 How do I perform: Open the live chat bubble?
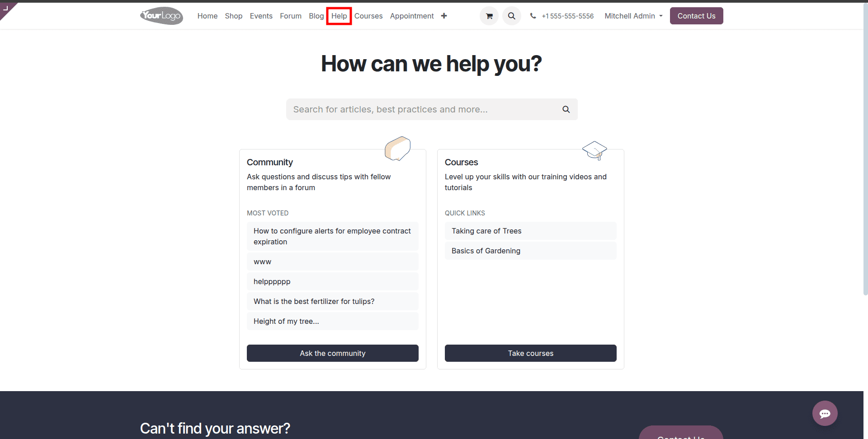(x=825, y=413)
